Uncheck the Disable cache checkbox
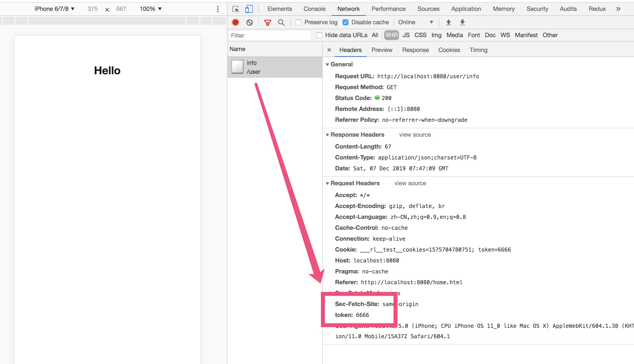Viewport: 634px width, 364px height. 345,22
